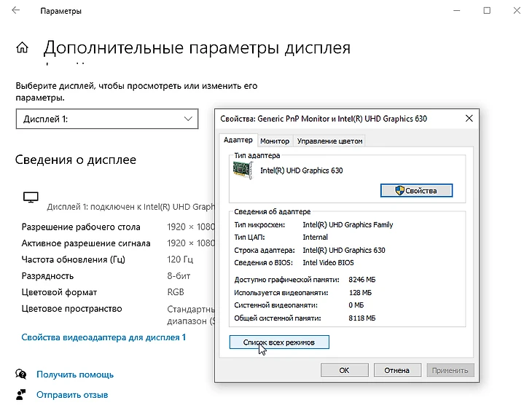Maximize the Параметры settings window
Image resolution: width=532 pixels, height=416 pixels.
pos(487,11)
